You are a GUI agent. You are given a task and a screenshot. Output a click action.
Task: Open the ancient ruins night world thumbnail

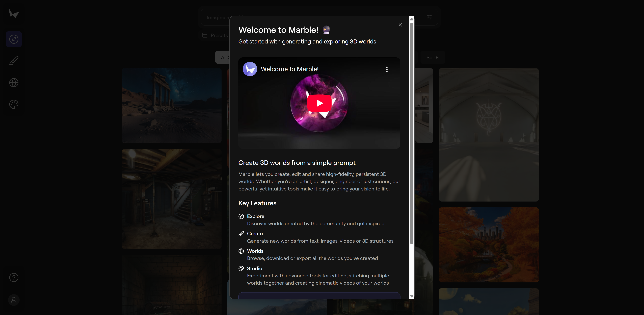click(171, 105)
